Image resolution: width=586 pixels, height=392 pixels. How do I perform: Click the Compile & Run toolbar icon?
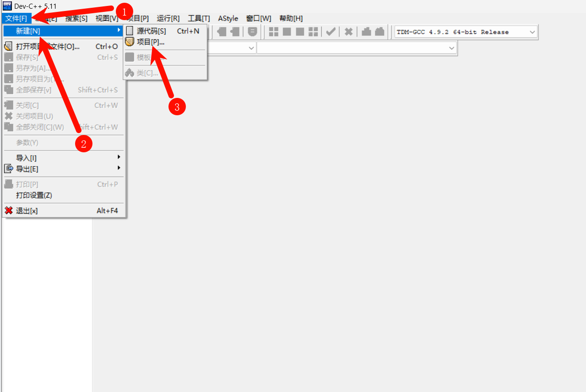pos(300,32)
